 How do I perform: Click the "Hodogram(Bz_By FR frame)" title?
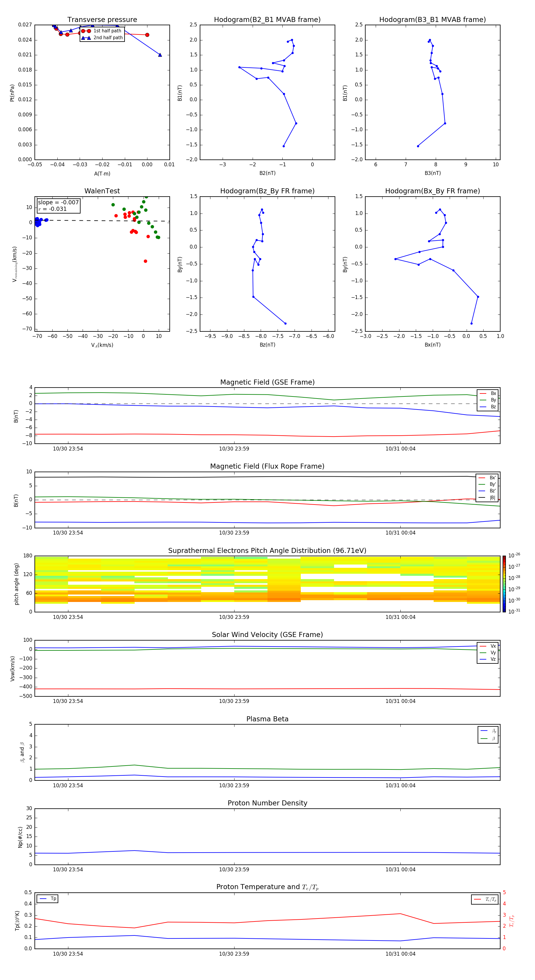[x=267, y=191]
